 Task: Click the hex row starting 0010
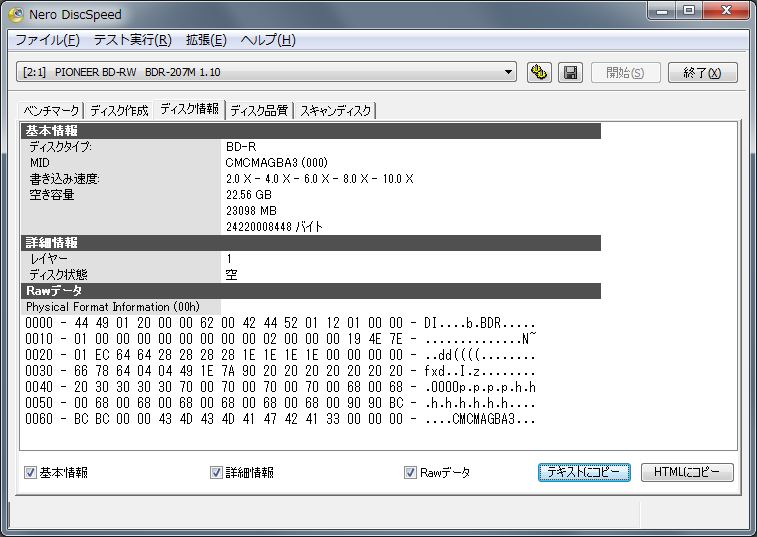click(280, 339)
